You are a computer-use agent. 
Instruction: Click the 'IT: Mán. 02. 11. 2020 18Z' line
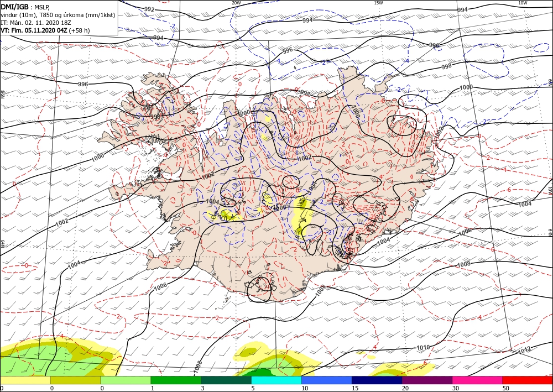[36, 23]
